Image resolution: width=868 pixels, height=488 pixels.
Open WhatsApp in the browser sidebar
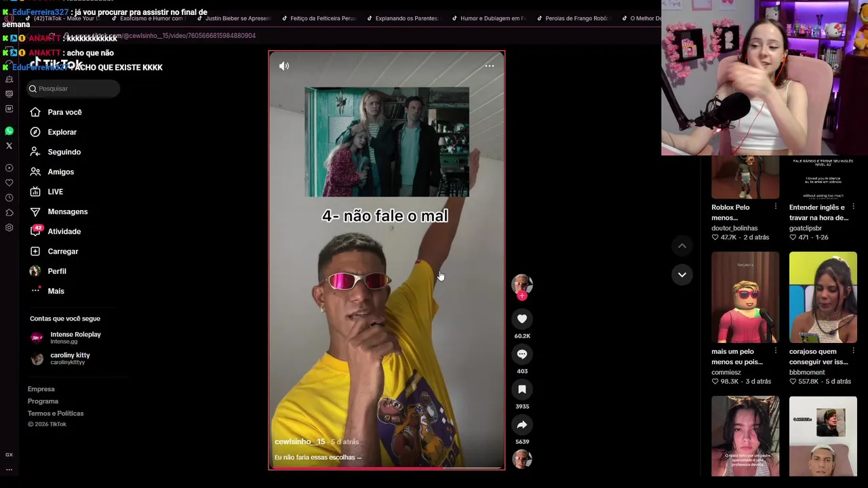coord(9,131)
